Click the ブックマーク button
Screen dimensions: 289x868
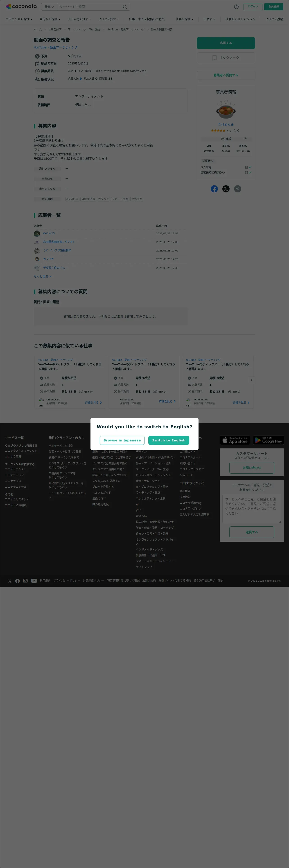tap(226, 58)
